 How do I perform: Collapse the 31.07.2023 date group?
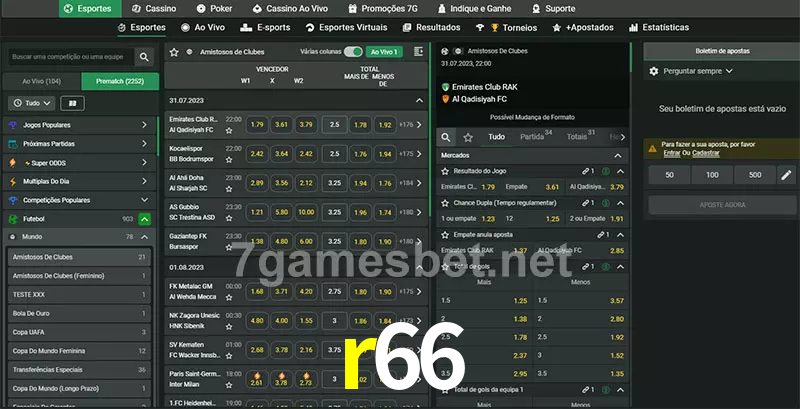pos(419,101)
